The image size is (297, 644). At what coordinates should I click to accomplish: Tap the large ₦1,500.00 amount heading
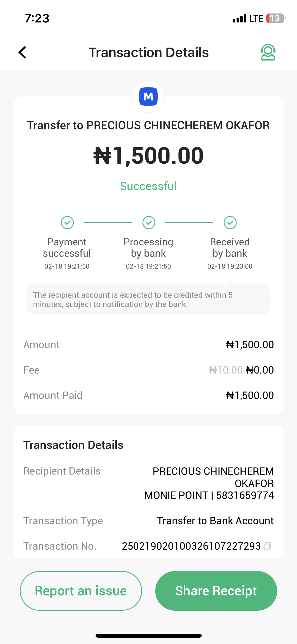(x=148, y=156)
